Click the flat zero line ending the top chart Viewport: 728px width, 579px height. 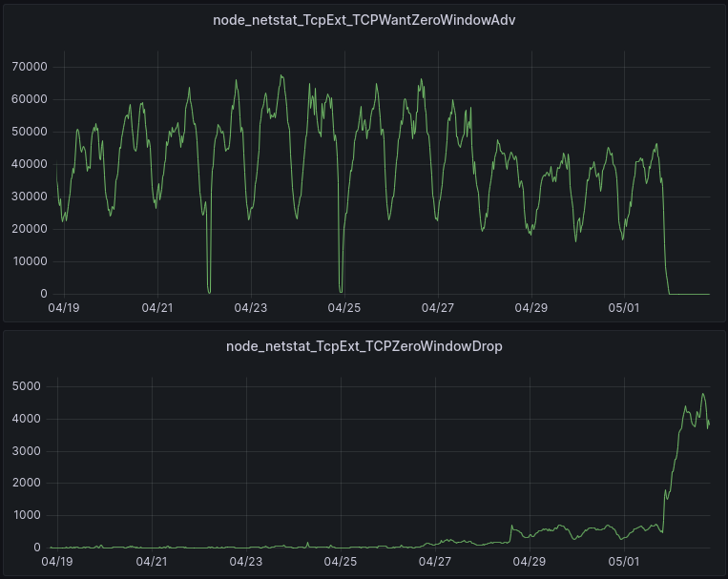point(692,294)
